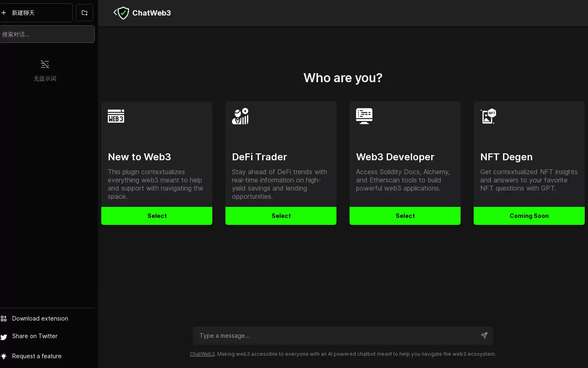Viewport: 588px width, 368px height.
Task: Click the NFT Degen image icon
Action: (488, 116)
